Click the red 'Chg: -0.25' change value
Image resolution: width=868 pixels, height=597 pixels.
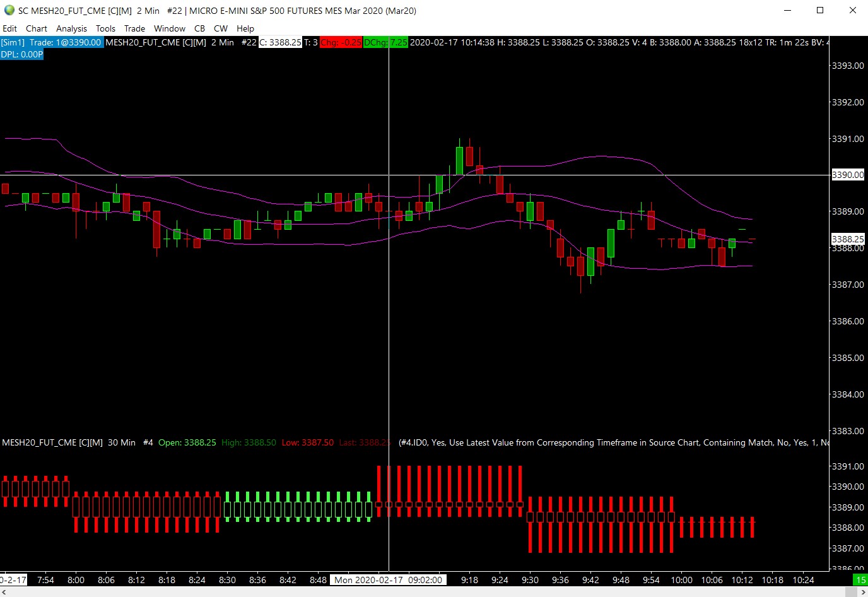(341, 42)
